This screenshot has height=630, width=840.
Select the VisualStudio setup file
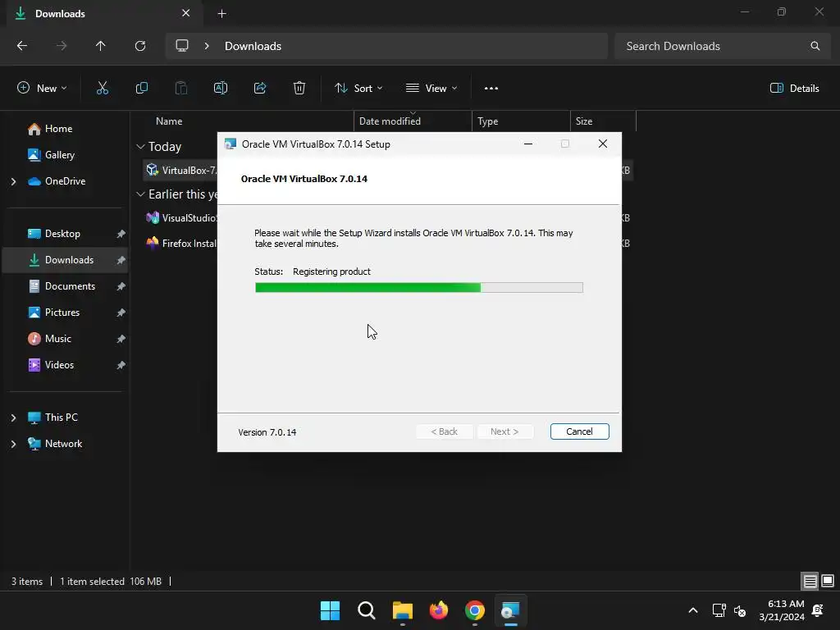click(181, 218)
